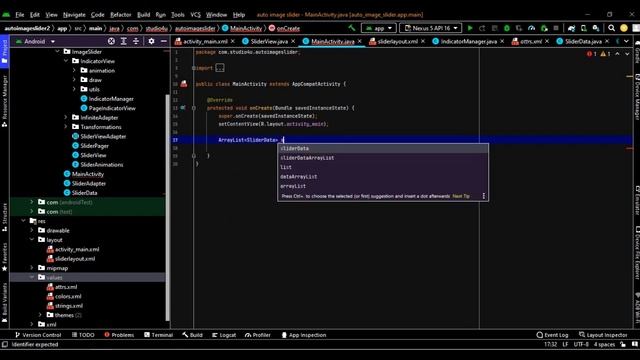Viewport: 640px width, 360px height.
Task: Open the Profile app gauge icon
Action: click(x=531, y=28)
